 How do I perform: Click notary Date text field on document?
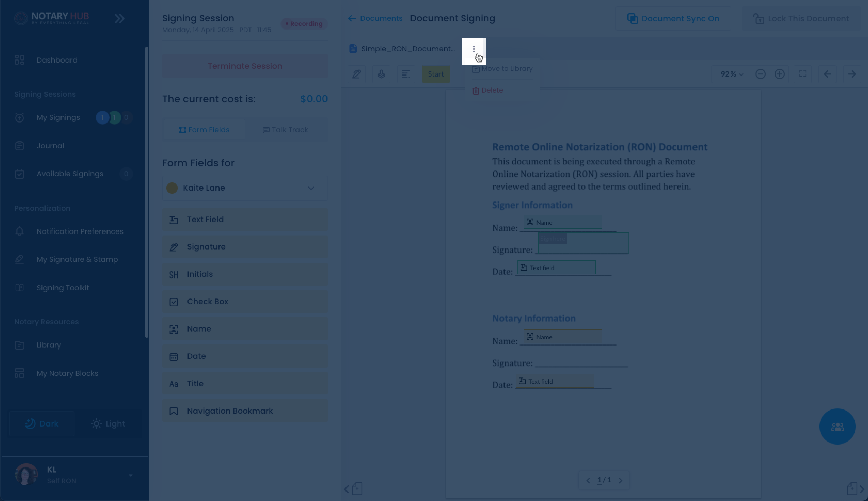555,381
